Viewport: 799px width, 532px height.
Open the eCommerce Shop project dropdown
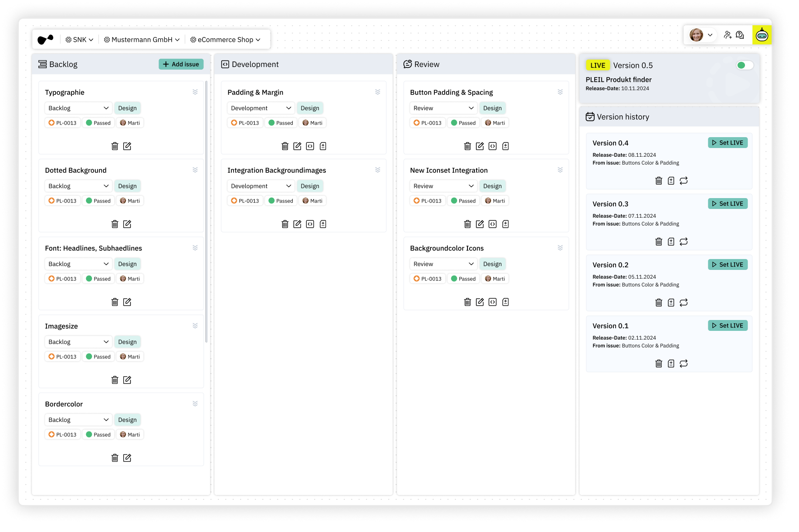click(225, 40)
